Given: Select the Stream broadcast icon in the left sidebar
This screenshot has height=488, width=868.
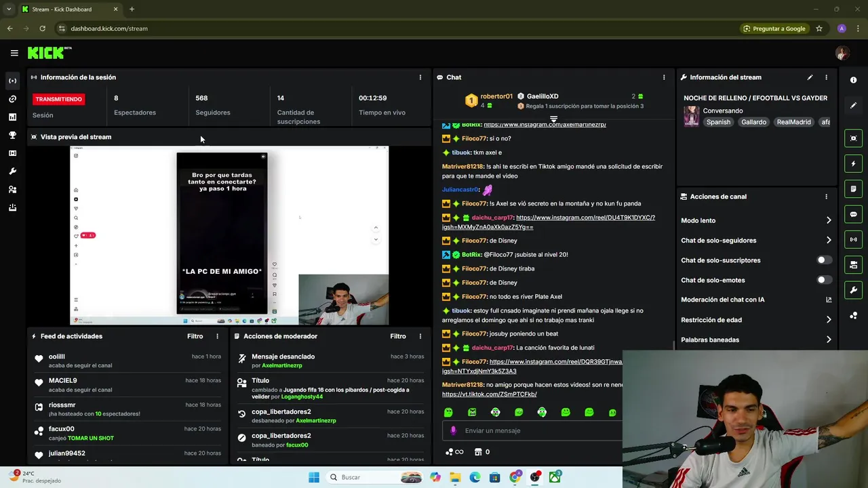Looking at the screenshot, I should pos(12,81).
